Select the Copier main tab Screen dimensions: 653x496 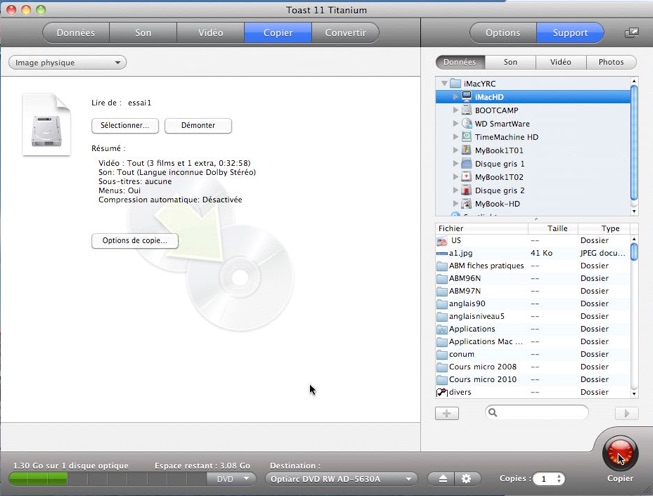[x=278, y=32]
